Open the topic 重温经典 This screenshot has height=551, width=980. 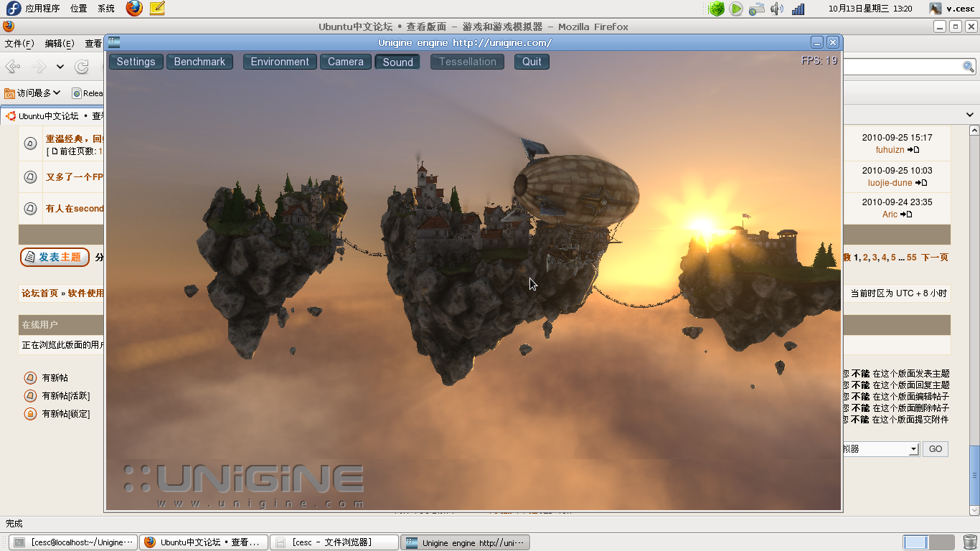coord(74,138)
